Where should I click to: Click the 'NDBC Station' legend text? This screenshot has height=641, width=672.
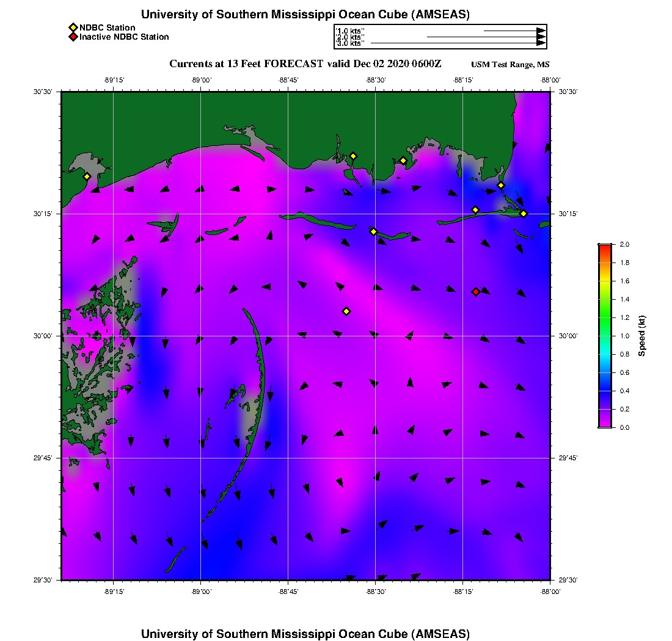108,27
